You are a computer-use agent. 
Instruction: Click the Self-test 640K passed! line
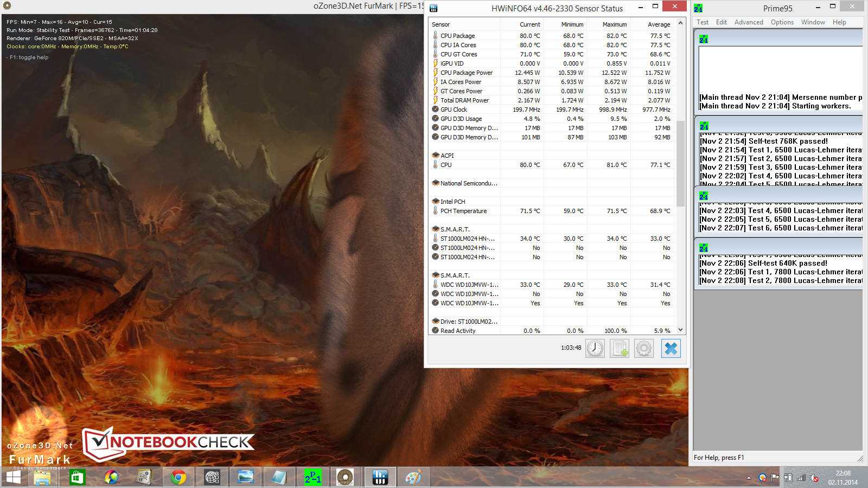pyautogui.click(x=763, y=263)
